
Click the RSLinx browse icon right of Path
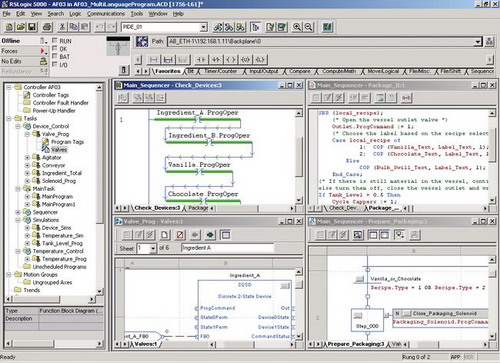[489, 42]
